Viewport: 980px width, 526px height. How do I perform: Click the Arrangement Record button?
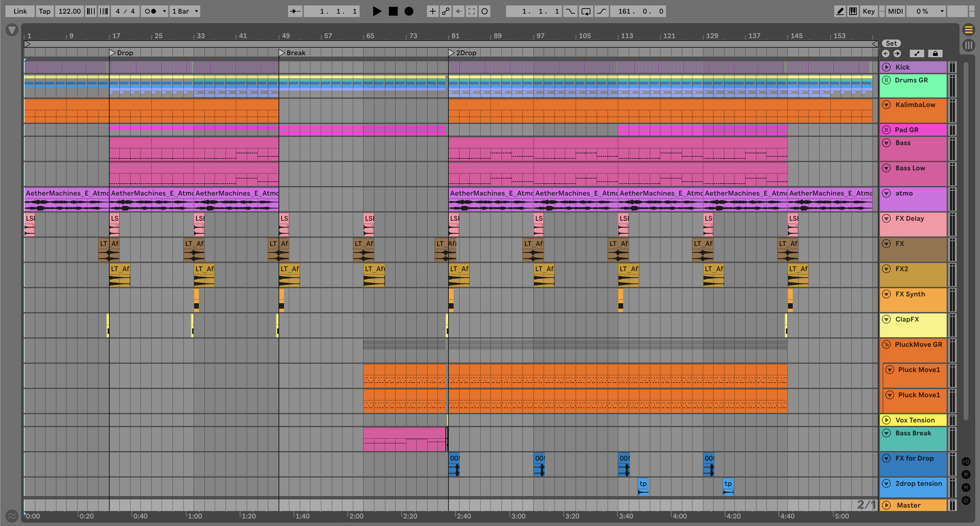tap(409, 12)
